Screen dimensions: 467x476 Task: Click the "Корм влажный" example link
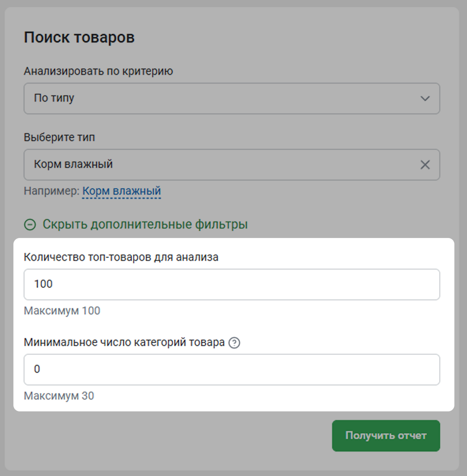(x=121, y=191)
